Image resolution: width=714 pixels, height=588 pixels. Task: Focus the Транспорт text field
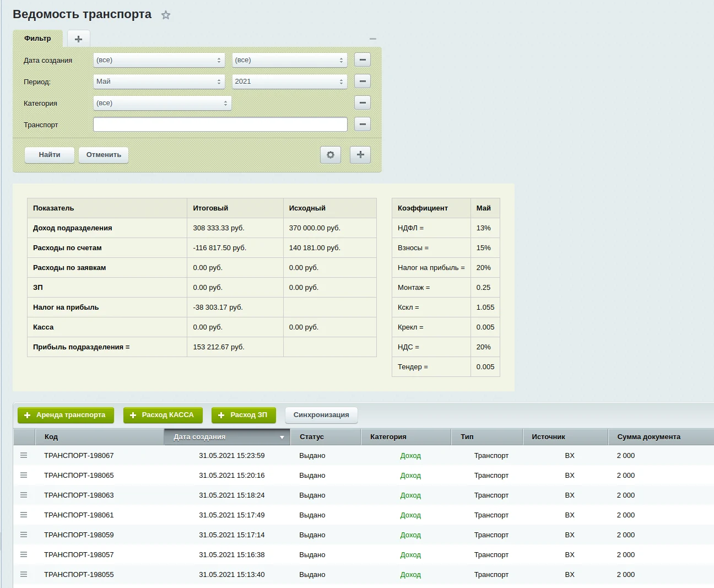pos(220,125)
